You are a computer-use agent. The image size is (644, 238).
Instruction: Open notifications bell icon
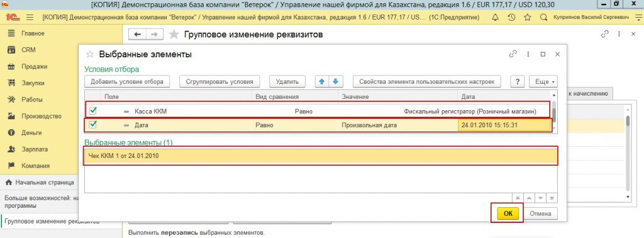click(x=495, y=18)
